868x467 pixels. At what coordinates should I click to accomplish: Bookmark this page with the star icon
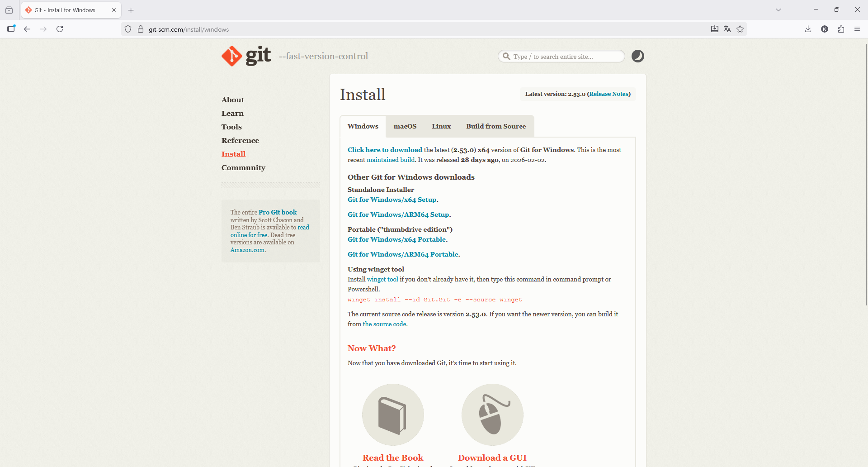click(740, 29)
